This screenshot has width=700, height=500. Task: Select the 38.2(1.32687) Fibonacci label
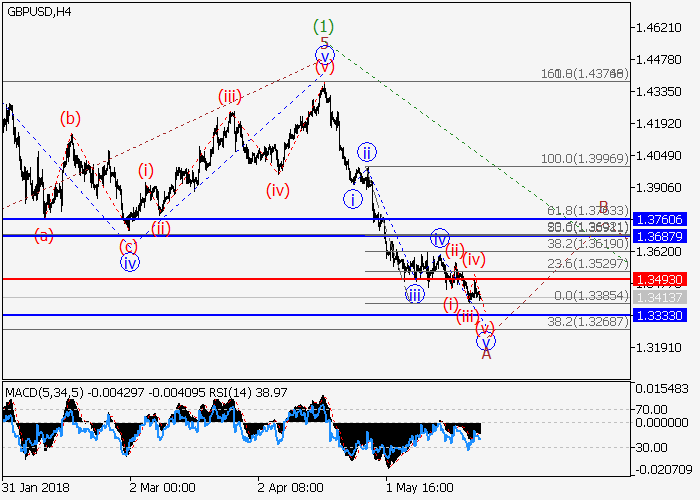[588, 321]
